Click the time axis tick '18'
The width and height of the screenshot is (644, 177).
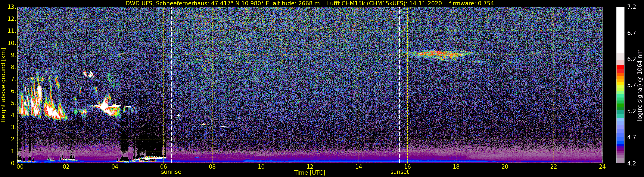click(x=456, y=167)
